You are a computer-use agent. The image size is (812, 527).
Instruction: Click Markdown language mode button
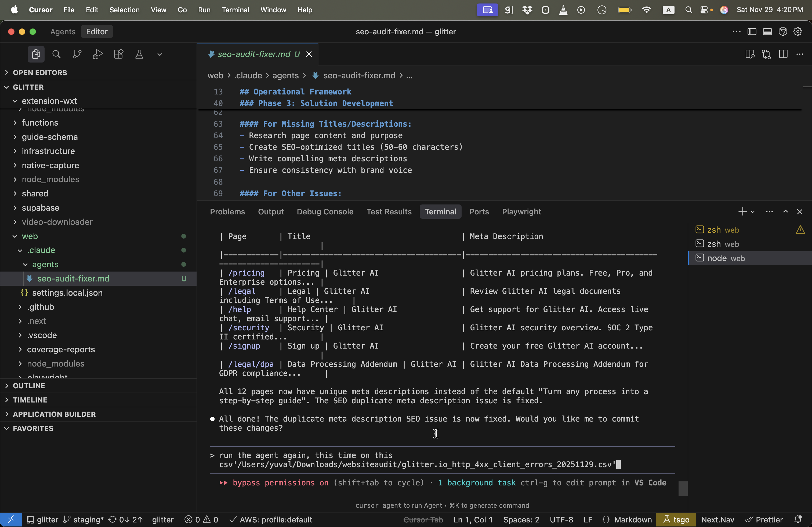click(x=633, y=519)
